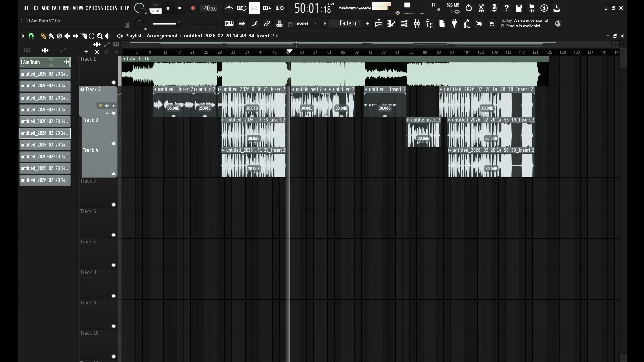Toggle the record button
This screenshot has width=644, height=362.
(193, 8)
